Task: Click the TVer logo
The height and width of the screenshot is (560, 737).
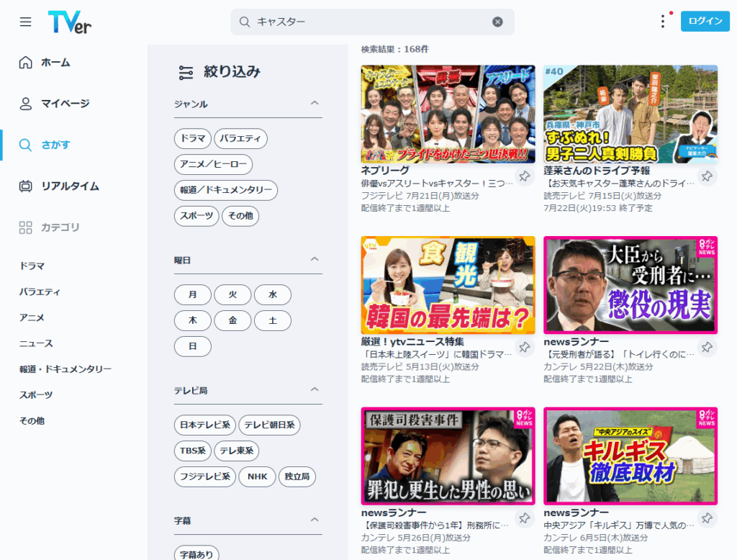Action: click(x=70, y=22)
